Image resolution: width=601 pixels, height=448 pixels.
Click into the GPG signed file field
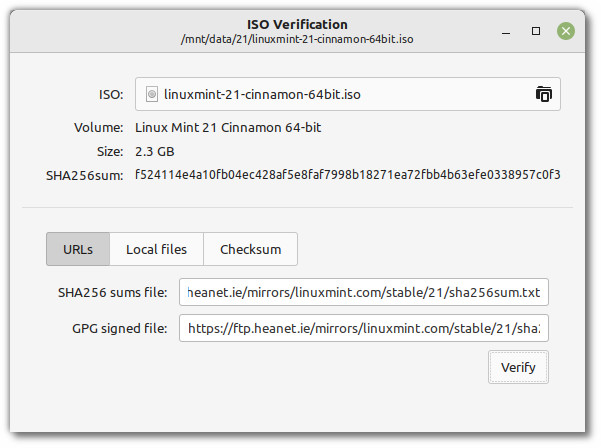coord(364,328)
